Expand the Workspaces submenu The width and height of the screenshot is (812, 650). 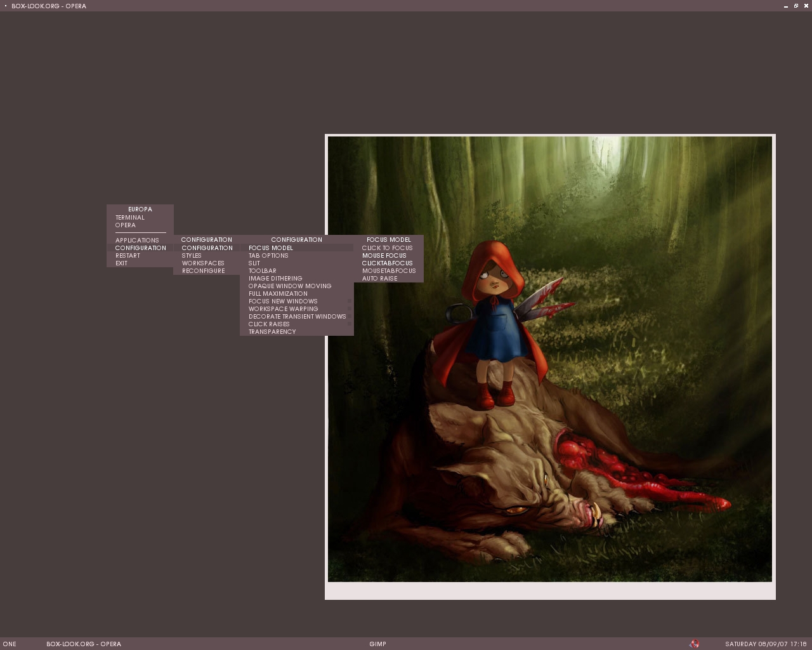tap(207, 263)
